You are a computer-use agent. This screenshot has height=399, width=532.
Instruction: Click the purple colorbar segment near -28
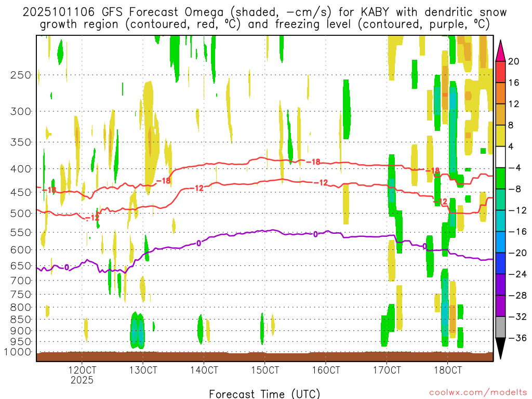(500, 285)
